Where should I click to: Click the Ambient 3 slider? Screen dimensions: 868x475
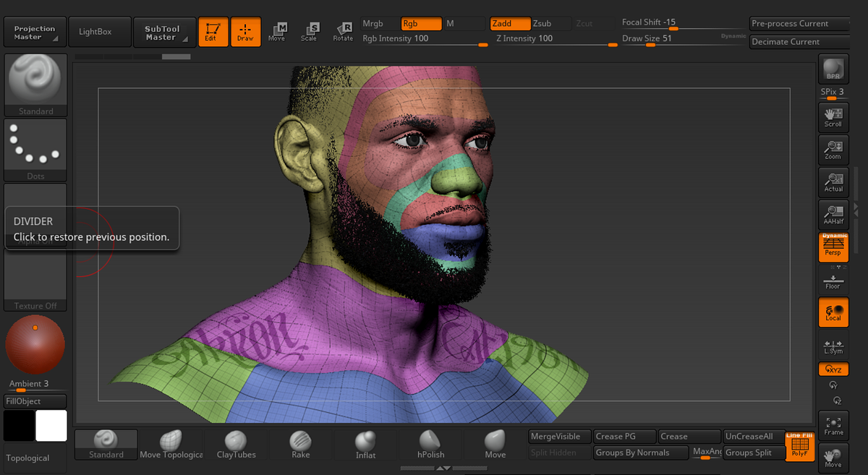[35, 385]
